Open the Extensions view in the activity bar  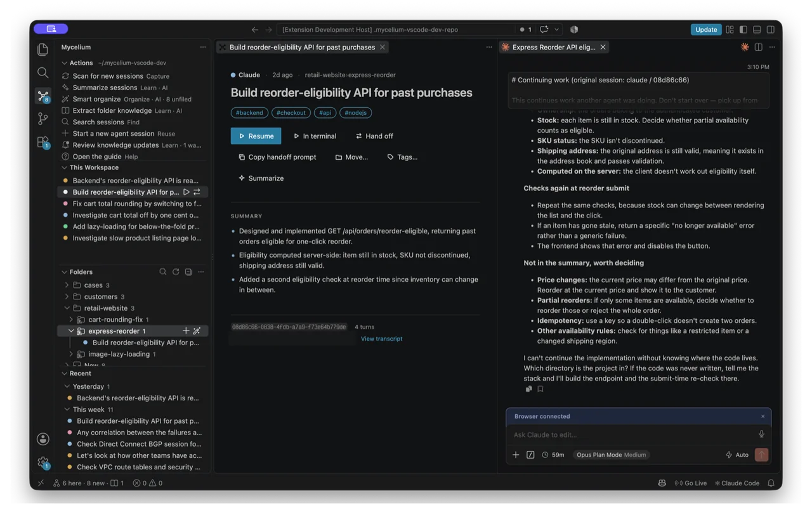tap(43, 142)
